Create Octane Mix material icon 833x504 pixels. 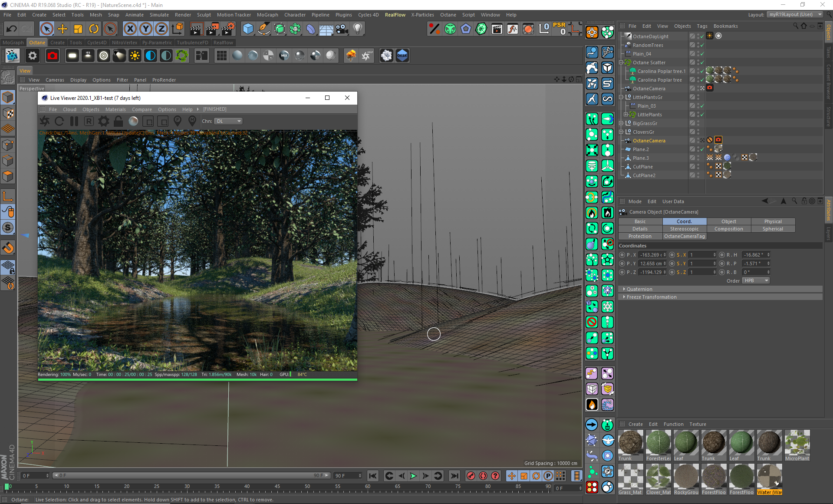284,56
